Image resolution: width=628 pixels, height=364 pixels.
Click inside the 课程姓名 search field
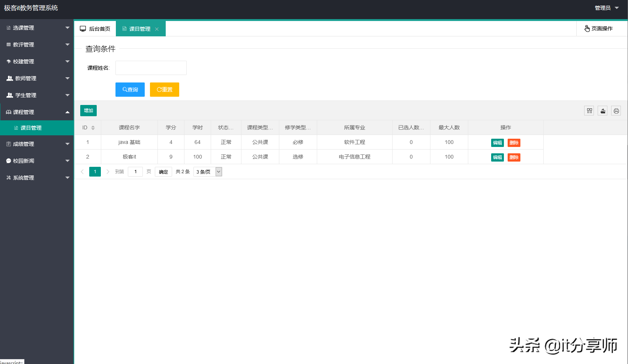(x=151, y=68)
